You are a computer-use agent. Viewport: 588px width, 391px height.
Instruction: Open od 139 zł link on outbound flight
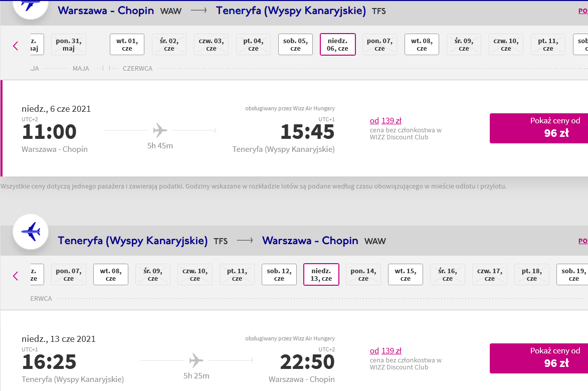tap(385, 121)
